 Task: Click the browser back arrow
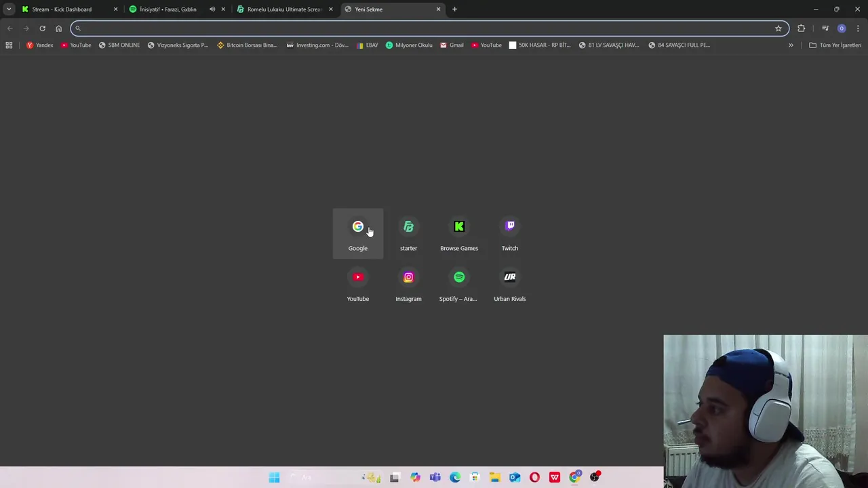click(9, 28)
